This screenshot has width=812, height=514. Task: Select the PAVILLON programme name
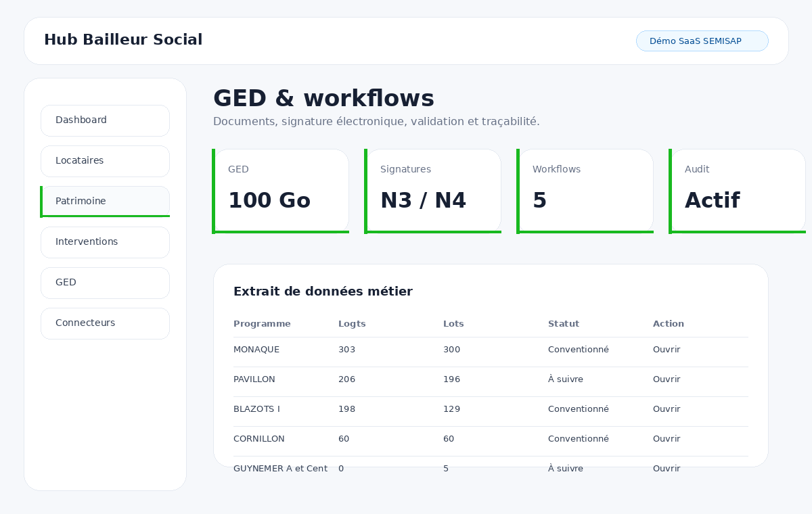point(254,379)
